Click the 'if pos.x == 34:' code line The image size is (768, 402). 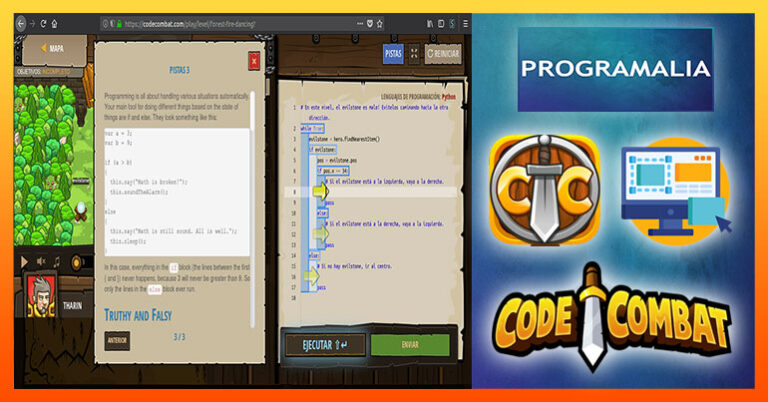(x=333, y=171)
